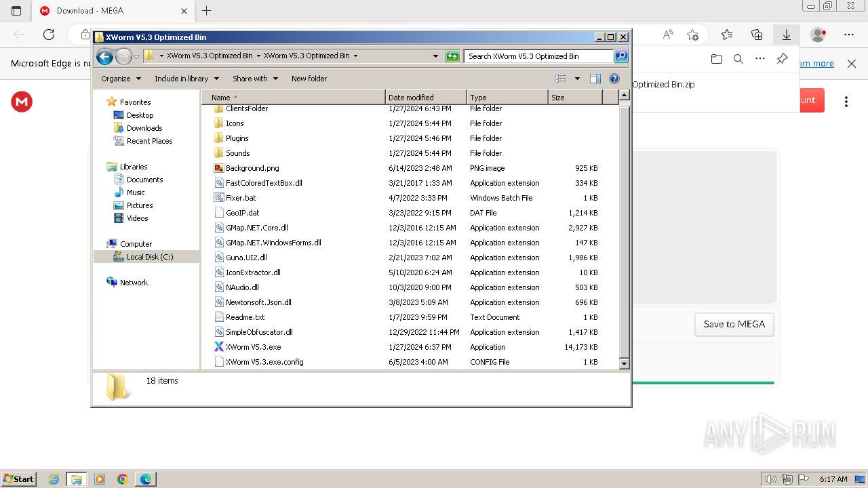Select the XWorm V5.3.exe.config file name
868x488 pixels.
point(264,362)
